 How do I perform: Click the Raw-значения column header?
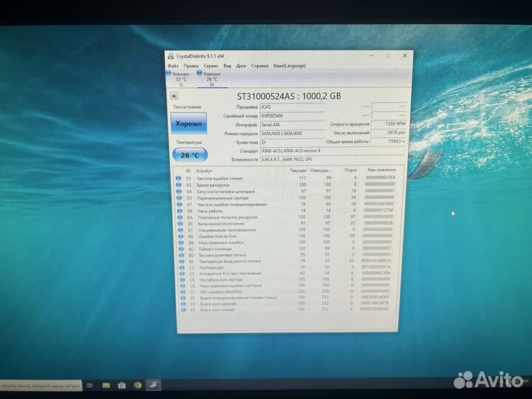coord(382,169)
